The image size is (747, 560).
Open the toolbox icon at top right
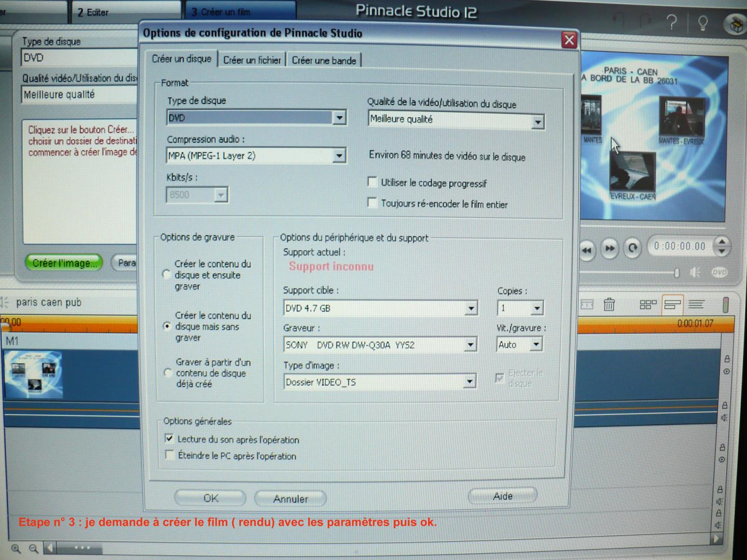click(x=735, y=24)
